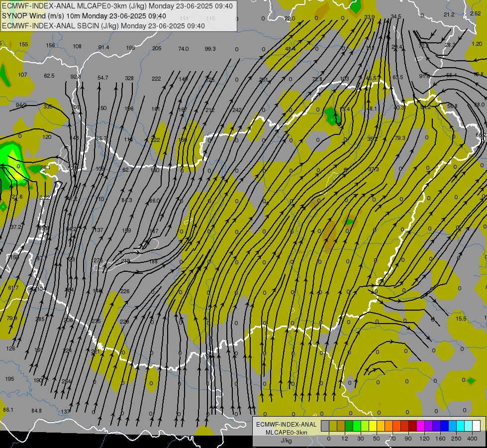Click the map value 91.4
The width and height of the screenshot is (487, 448).
pyautogui.click(x=104, y=47)
